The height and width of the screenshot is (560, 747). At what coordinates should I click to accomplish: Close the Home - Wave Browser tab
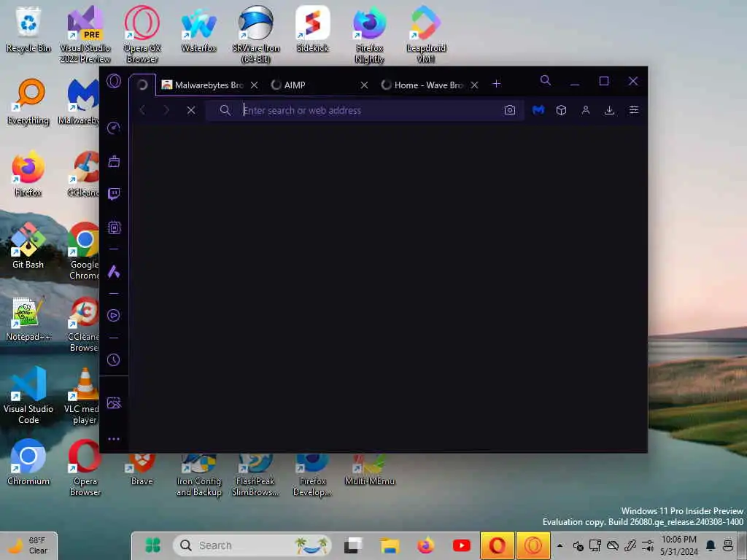pyautogui.click(x=474, y=85)
